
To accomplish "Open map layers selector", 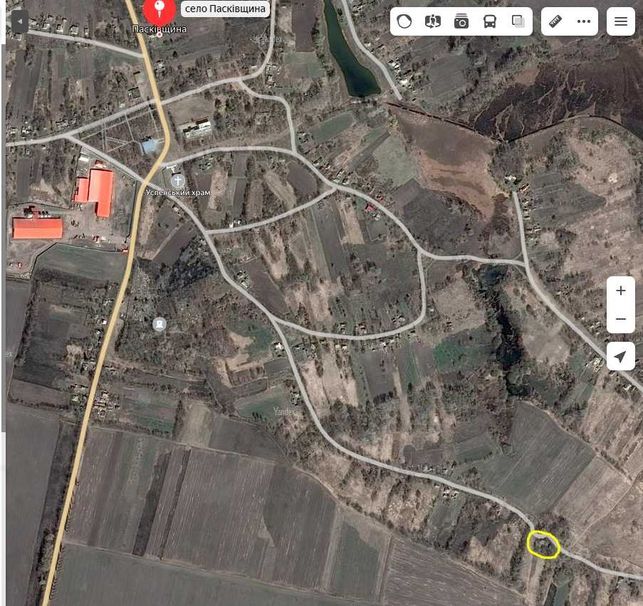I will [518, 21].
